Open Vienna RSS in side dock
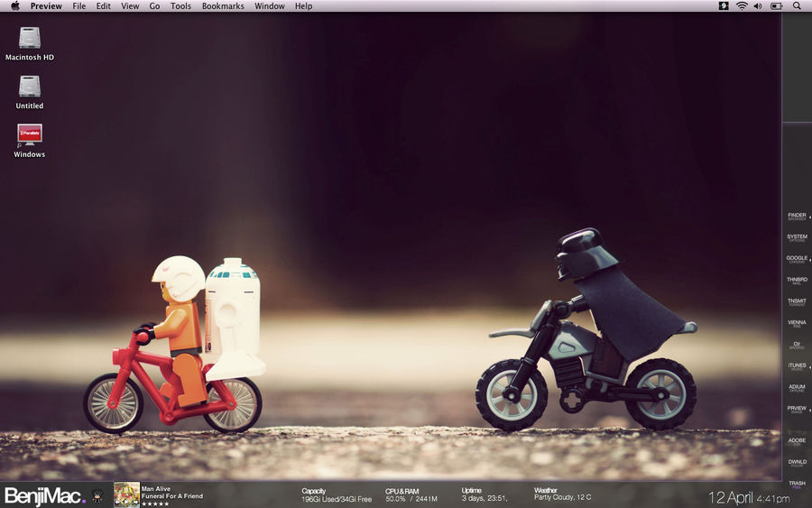Viewport: 812px width, 508px height. (x=797, y=324)
